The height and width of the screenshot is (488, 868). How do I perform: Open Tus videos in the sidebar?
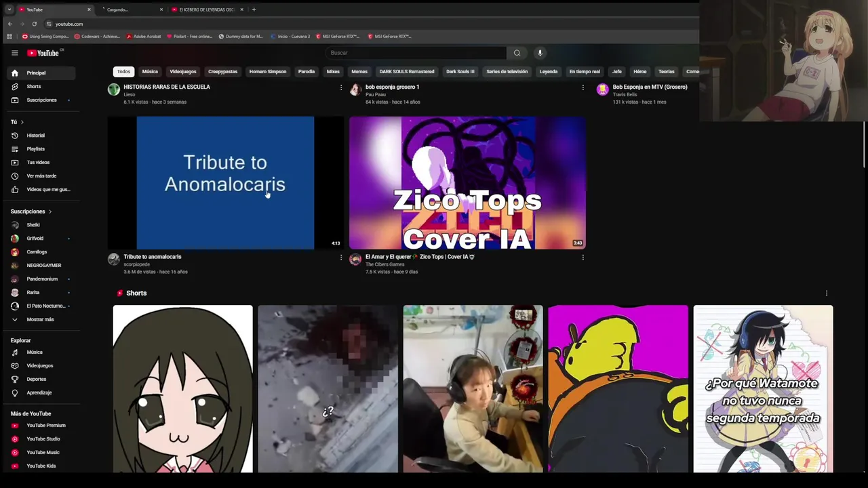tap(41, 163)
